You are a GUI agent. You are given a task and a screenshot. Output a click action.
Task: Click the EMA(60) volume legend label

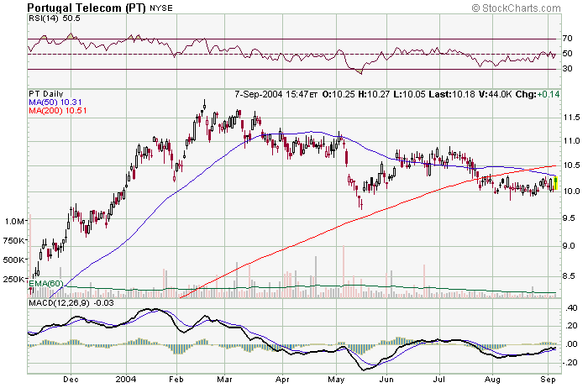(45, 283)
